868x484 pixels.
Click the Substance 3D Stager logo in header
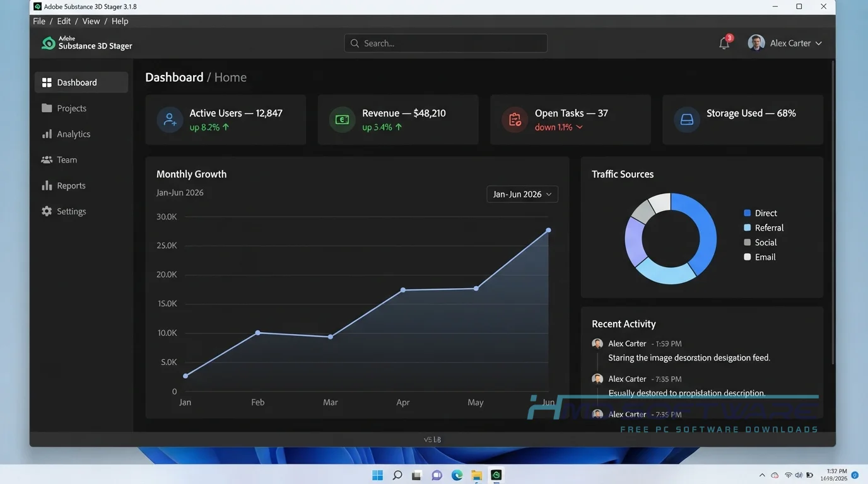pos(49,43)
